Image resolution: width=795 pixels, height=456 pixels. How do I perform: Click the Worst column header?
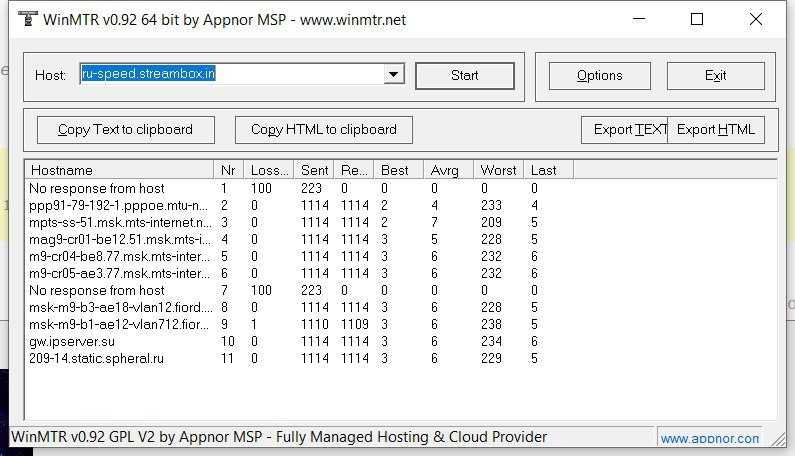(499, 170)
